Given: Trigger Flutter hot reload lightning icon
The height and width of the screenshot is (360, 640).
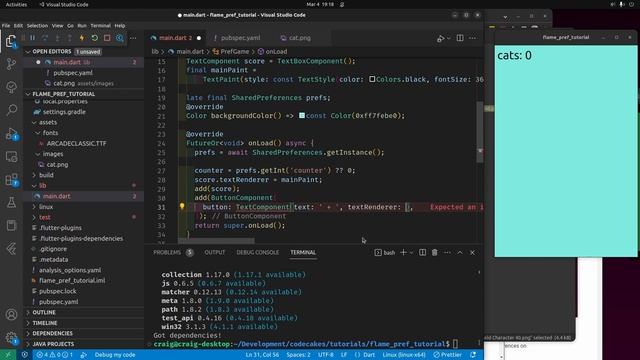Looking at the screenshot, I should click(82, 38).
